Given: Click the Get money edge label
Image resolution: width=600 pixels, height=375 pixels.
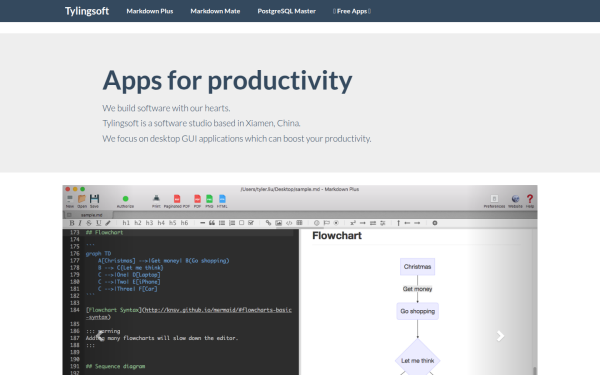Looking at the screenshot, I should (417, 289).
